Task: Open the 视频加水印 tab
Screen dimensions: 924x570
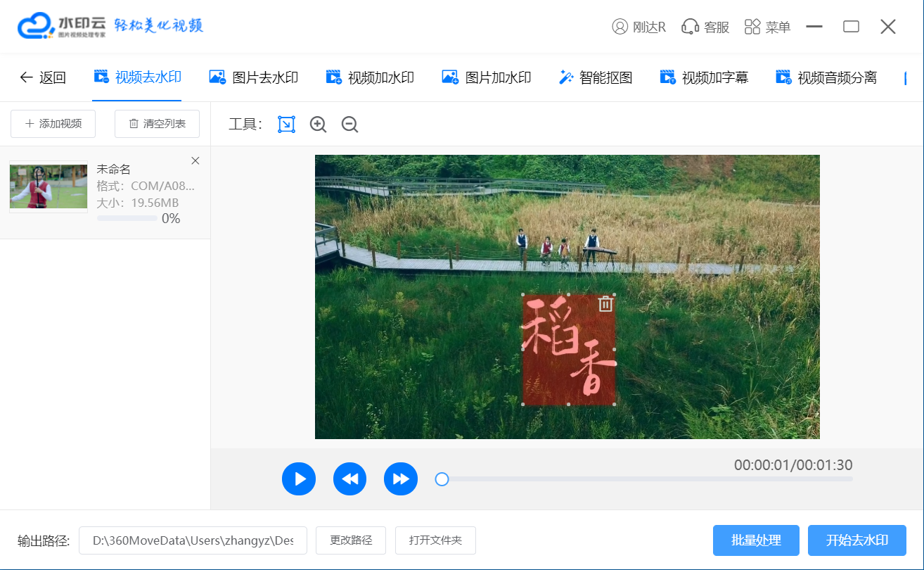Action: point(370,77)
